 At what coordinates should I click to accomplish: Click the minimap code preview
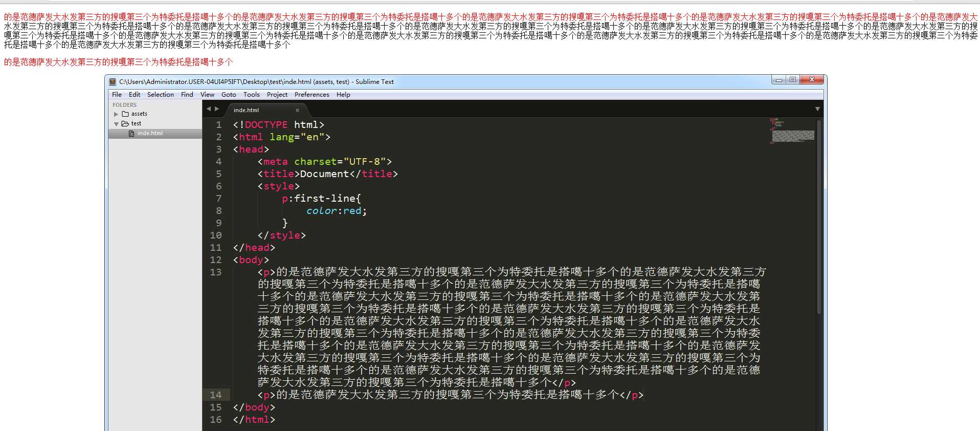pyautogui.click(x=792, y=131)
